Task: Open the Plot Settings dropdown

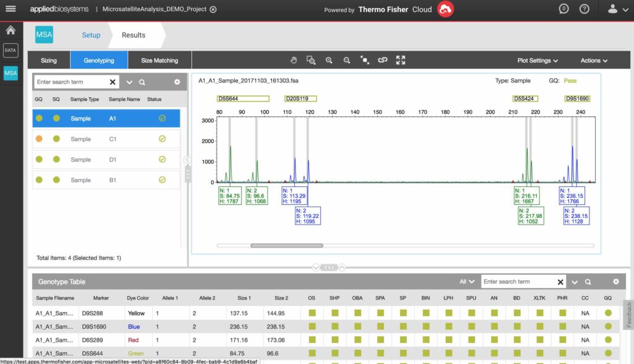Action: pos(537,61)
